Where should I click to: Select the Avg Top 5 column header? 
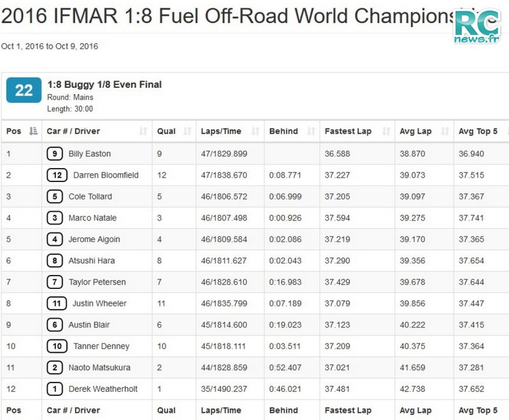coord(478,131)
